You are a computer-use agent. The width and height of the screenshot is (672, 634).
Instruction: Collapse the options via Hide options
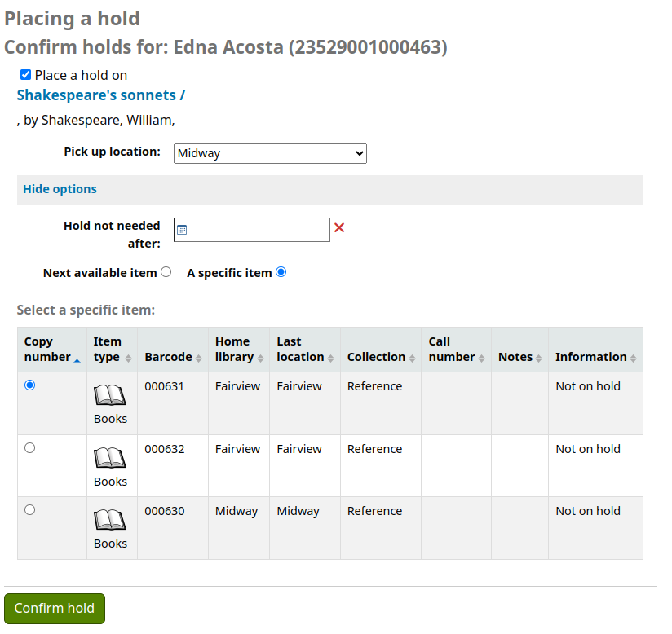click(60, 188)
